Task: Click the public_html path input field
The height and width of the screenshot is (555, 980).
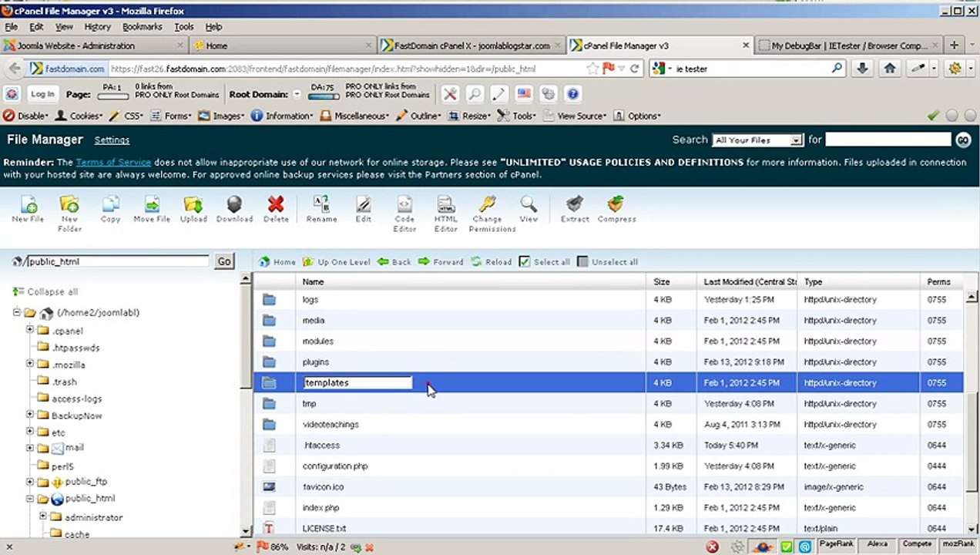Action: click(x=118, y=261)
